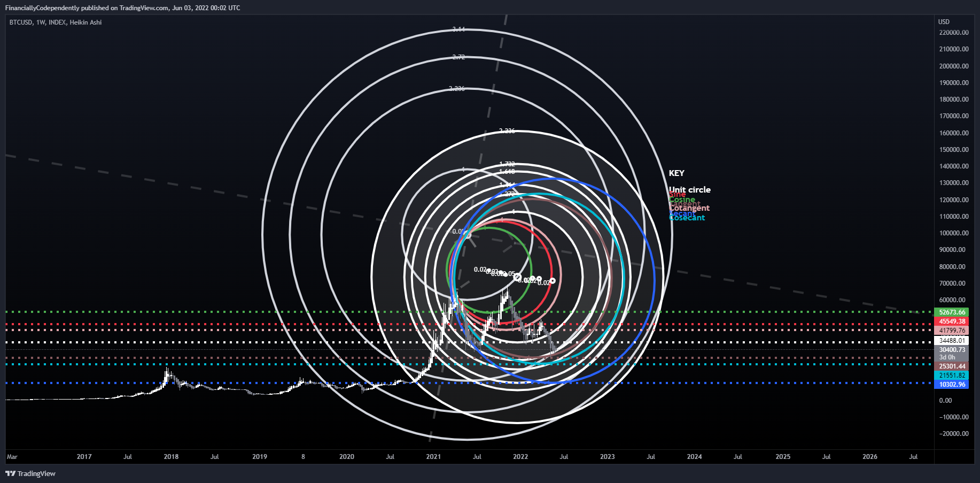Click the −10000.00 price axis label
980x483 pixels.
click(x=954, y=417)
